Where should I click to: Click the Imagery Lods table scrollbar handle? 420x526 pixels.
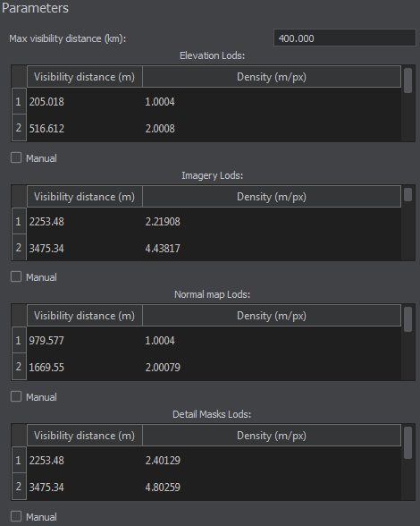(x=407, y=195)
